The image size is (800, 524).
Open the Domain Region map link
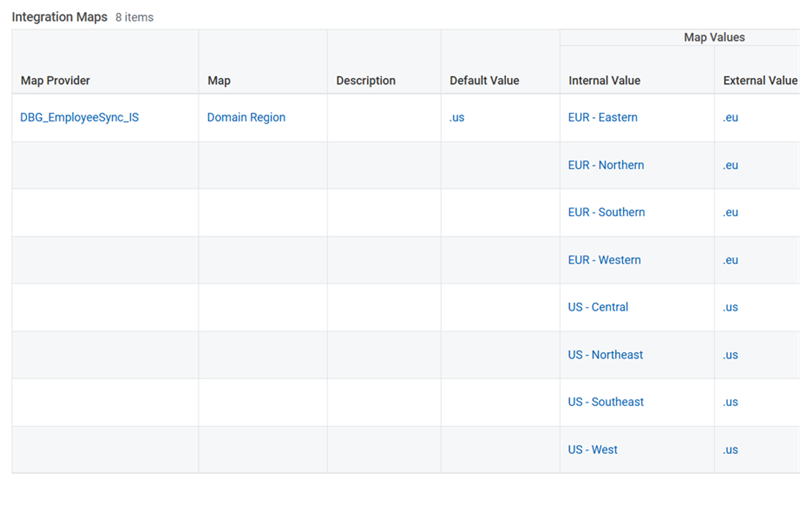[x=246, y=117]
